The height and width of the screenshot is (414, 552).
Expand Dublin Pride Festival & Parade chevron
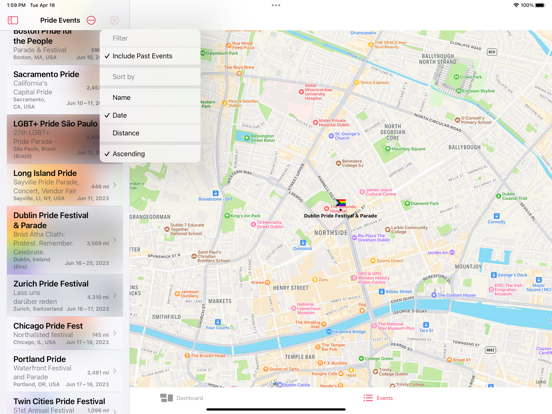[115, 240]
